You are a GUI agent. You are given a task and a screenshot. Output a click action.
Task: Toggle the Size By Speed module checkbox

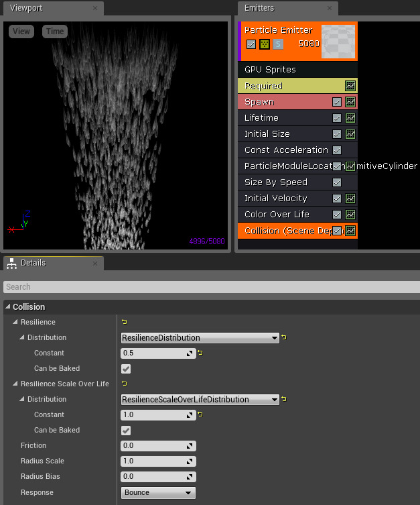pyautogui.click(x=337, y=182)
